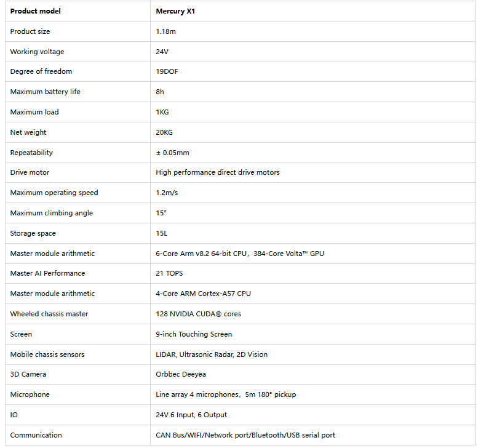Click "LIDAR, Ultrasonic Radar, 2D Vision" text

[x=212, y=354]
